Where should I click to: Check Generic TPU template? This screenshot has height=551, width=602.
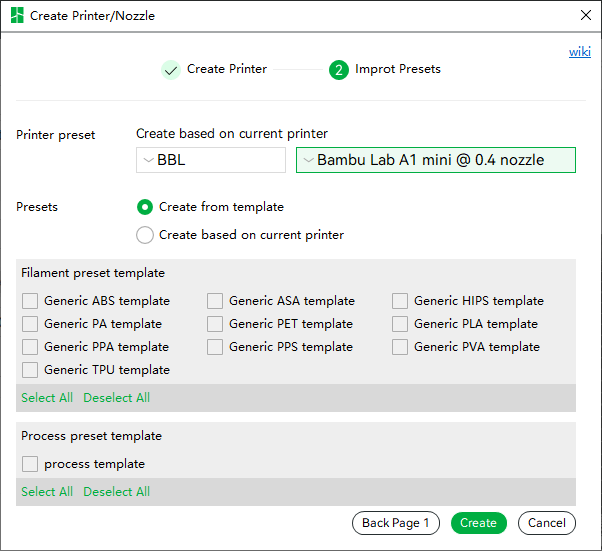coord(30,370)
